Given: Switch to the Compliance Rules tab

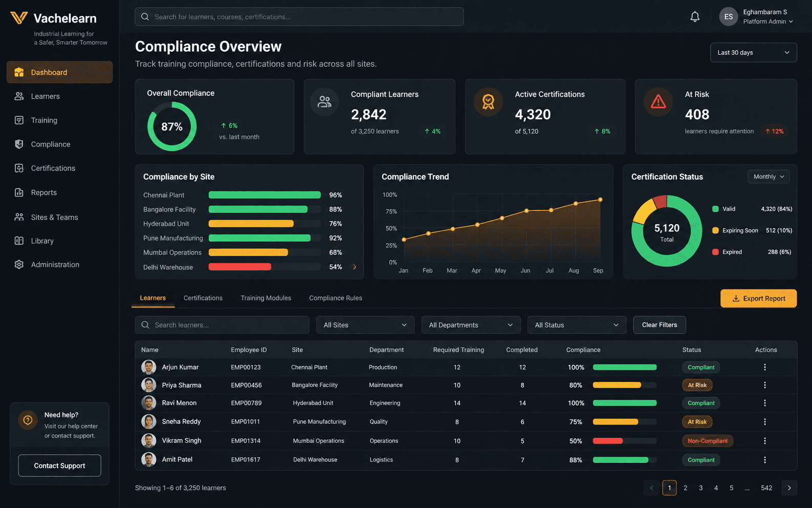Looking at the screenshot, I should pyautogui.click(x=335, y=298).
